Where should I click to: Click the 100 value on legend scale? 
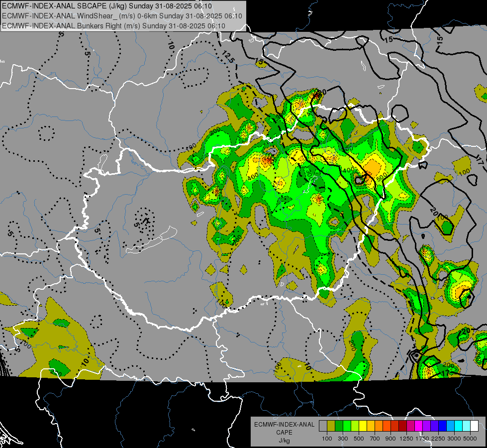pos(327,439)
